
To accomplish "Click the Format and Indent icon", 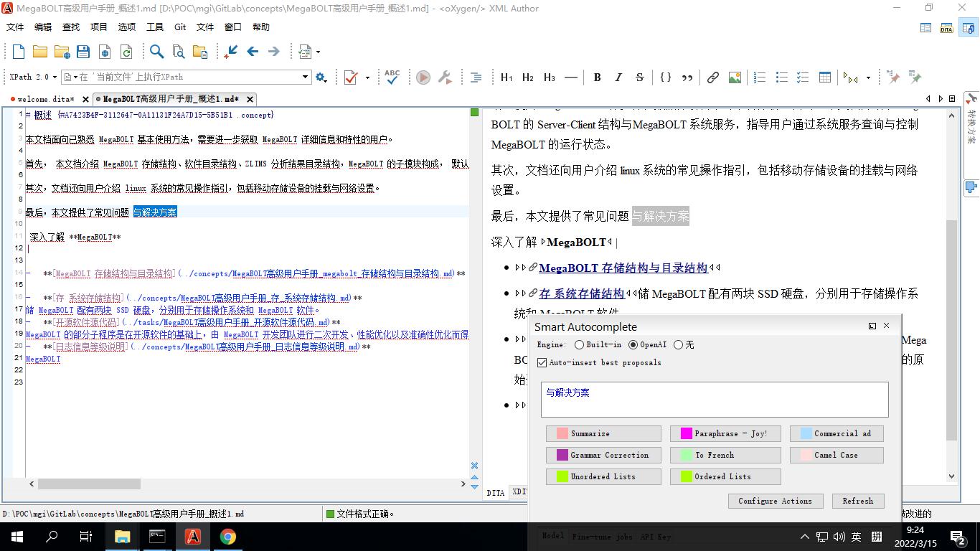I will tap(475, 77).
